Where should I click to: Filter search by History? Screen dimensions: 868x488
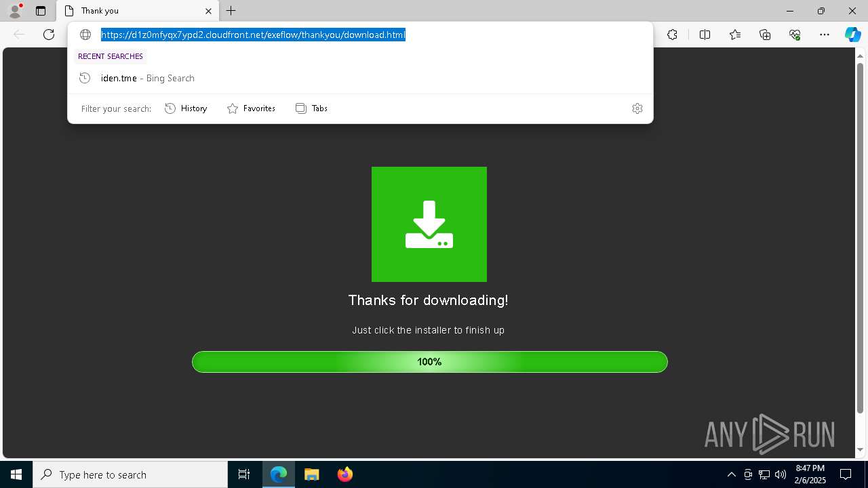tap(186, 108)
